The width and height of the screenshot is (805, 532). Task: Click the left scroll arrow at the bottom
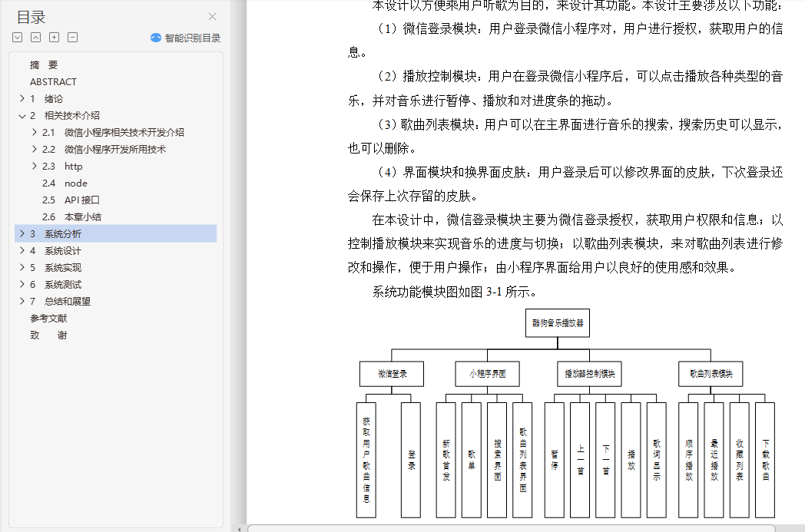(x=239, y=529)
